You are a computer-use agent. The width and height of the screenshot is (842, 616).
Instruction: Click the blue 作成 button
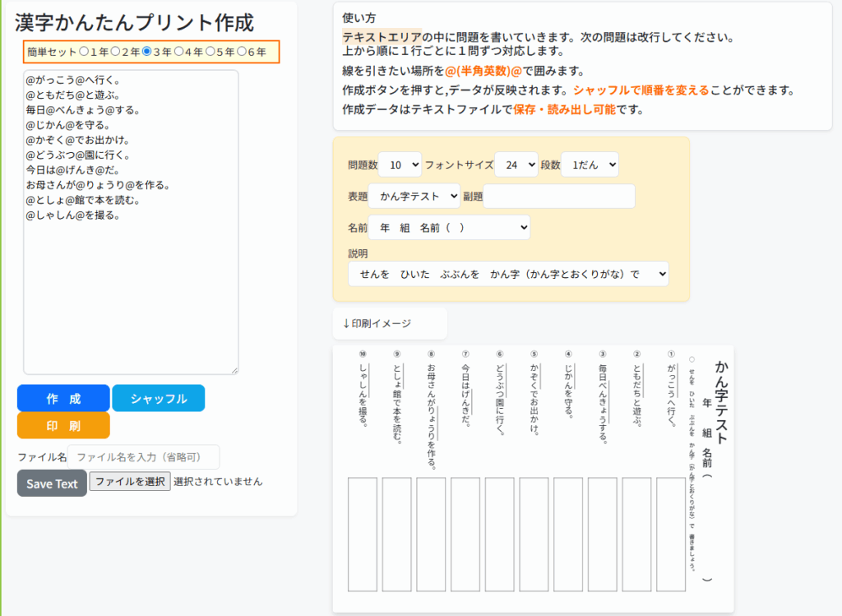pos(63,398)
